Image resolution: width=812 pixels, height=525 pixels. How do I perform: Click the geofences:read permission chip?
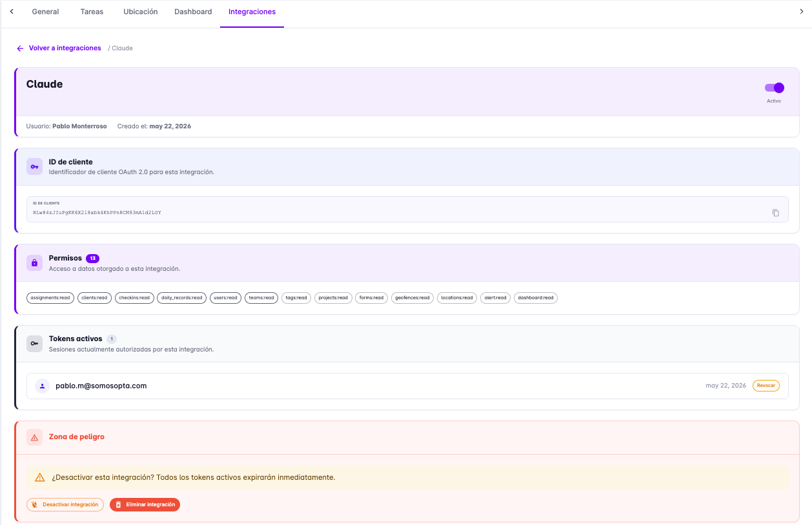pyautogui.click(x=412, y=298)
